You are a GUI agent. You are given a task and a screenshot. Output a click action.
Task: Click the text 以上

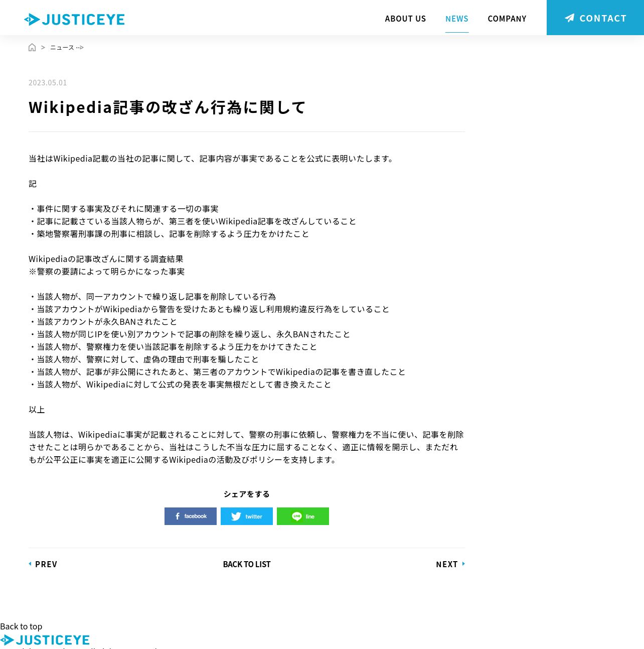(x=37, y=410)
